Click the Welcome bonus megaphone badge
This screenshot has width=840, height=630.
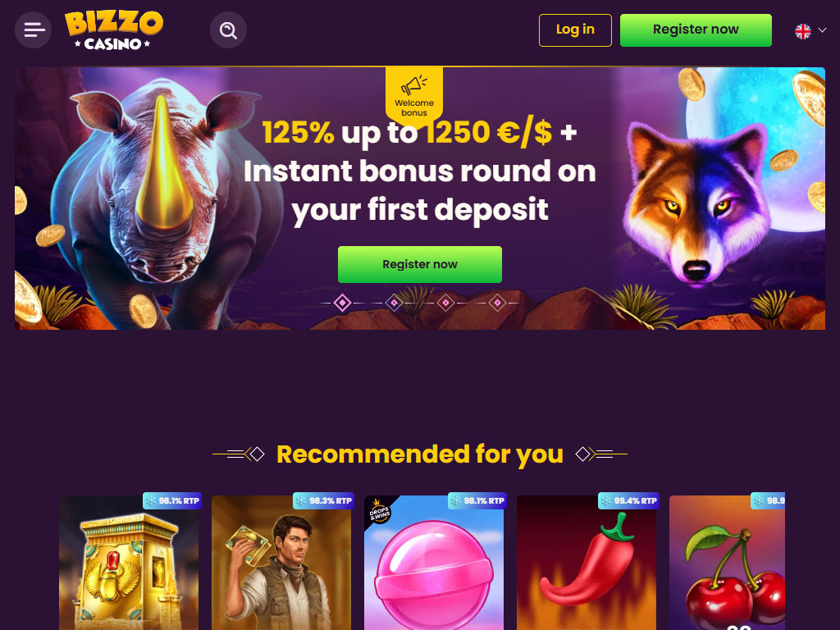pyautogui.click(x=414, y=95)
